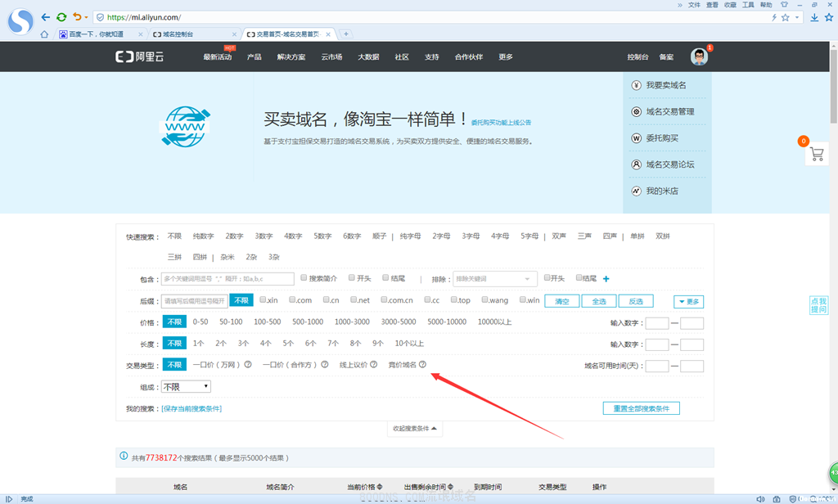Click the person icon beside 域名交易论坛

pyautogui.click(x=636, y=164)
